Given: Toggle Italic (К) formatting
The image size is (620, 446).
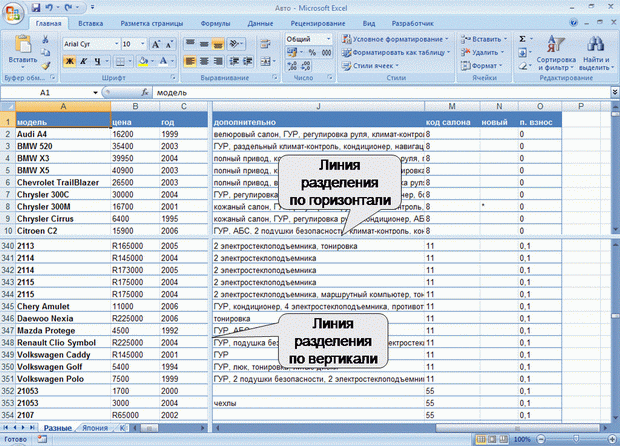Looking at the screenshot, I should click(x=83, y=61).
